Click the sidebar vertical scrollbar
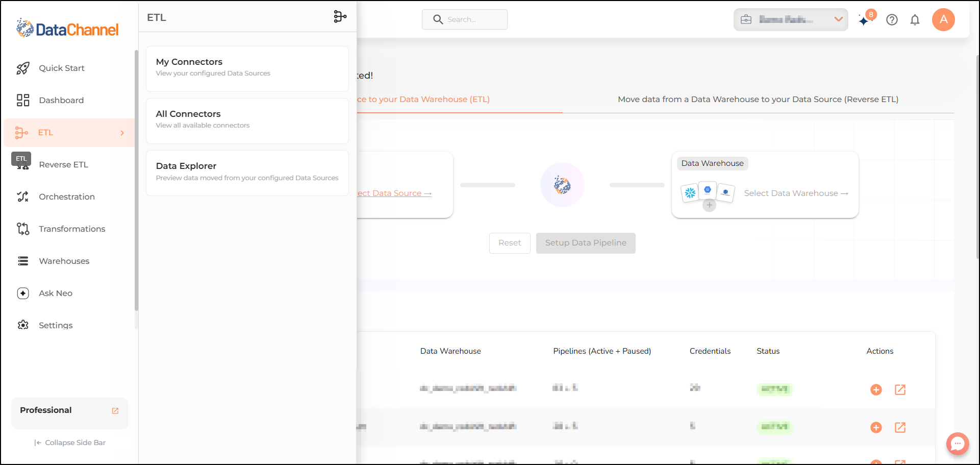This screenshot has height=465, width=980. pos(136,180)
